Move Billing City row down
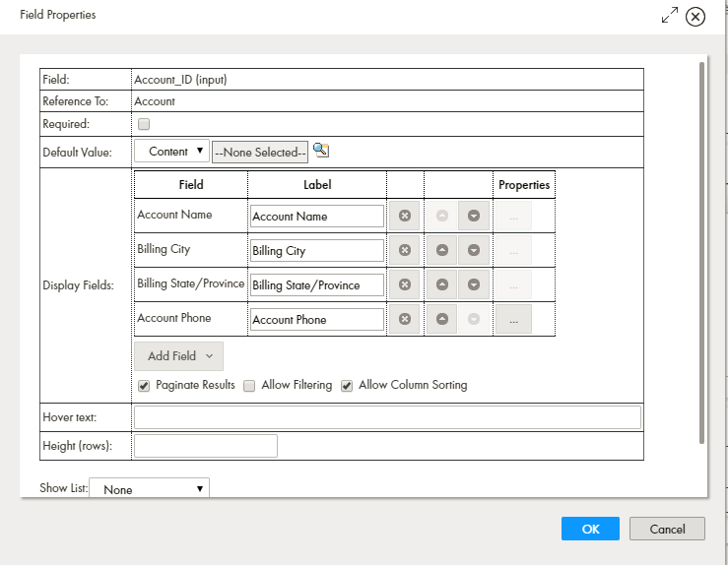Image resolution: width=728 pixels, height=565 pixels. click(474, 250)
